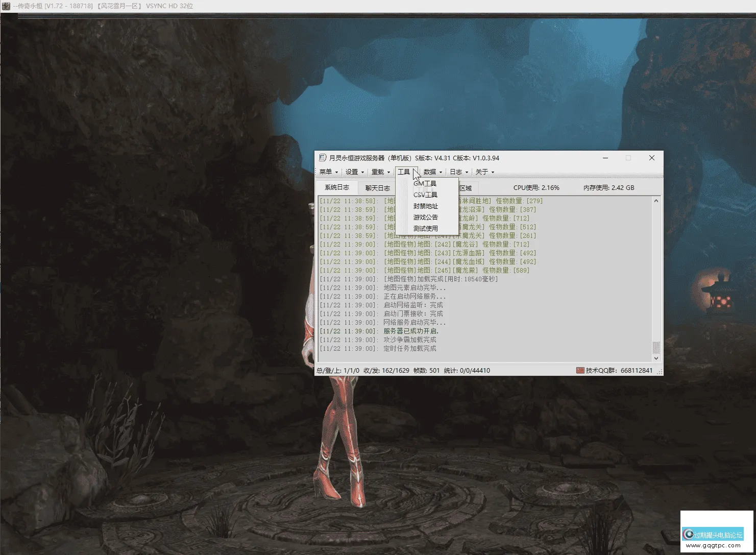Minimize the game server window
This screenshot has height=555, width=756.
pos(605,158)
